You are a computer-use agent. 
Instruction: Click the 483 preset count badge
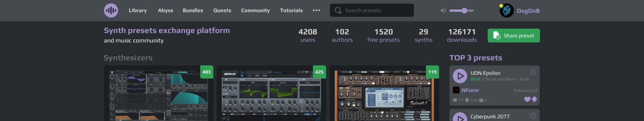pyautogui.click(x=207, y=72)
